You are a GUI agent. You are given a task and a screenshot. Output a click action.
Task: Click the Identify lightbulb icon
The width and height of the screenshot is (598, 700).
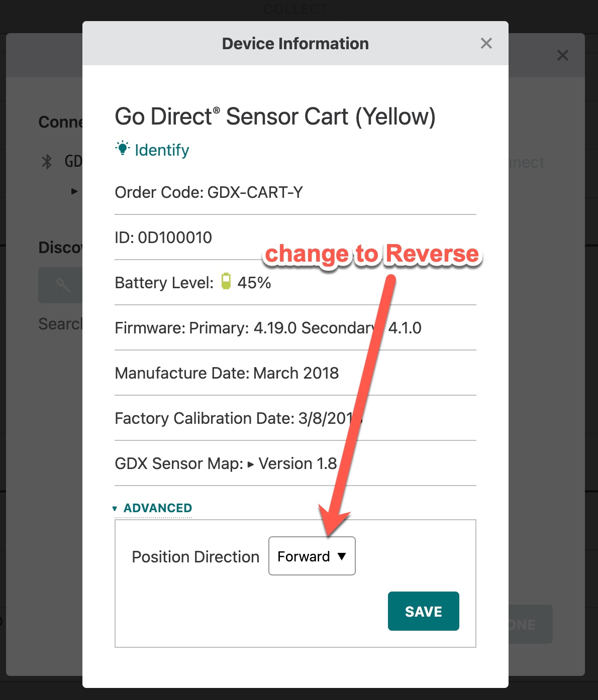(122, 149)
